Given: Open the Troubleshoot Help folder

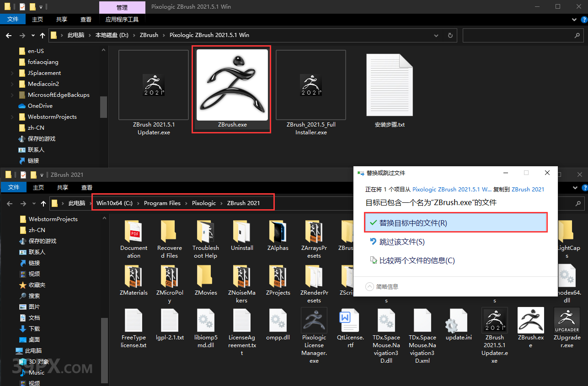Looking at the screenshot, I should pyautogui.click(x=206, y=239).
